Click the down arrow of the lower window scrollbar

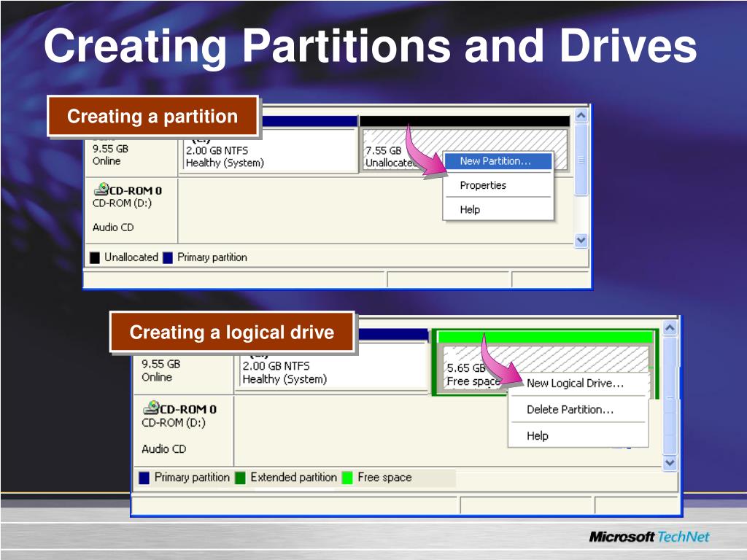point(670,462)
